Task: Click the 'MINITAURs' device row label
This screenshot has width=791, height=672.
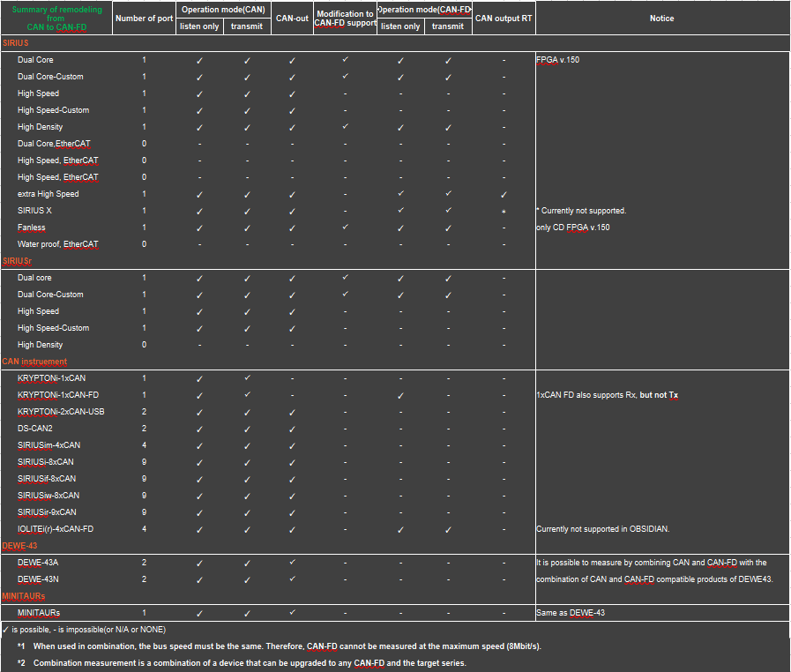Action: point(39,612)
